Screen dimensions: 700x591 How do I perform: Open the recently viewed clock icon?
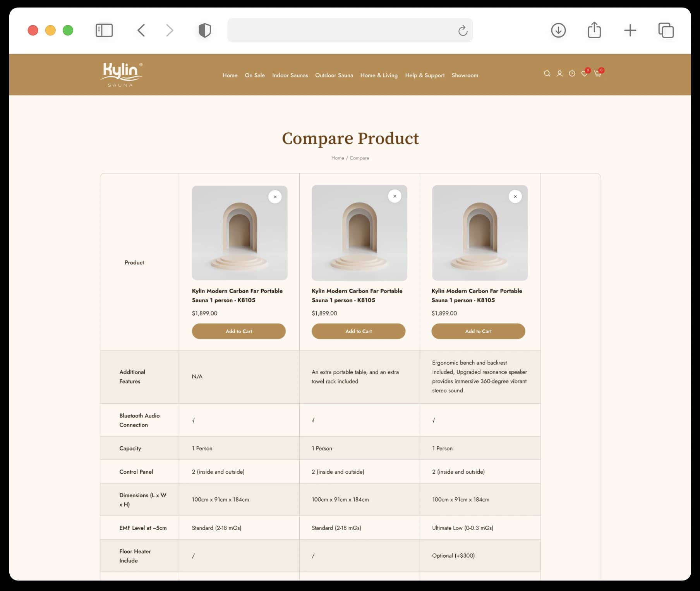572,74
